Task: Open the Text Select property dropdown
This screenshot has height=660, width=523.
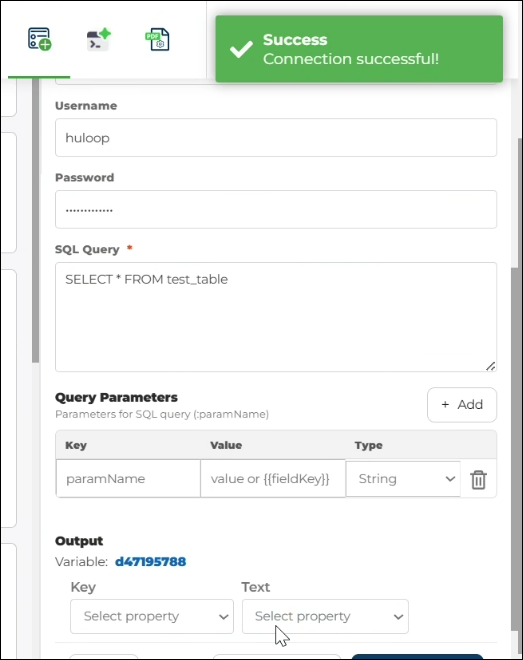Action: tap(325, 616)
